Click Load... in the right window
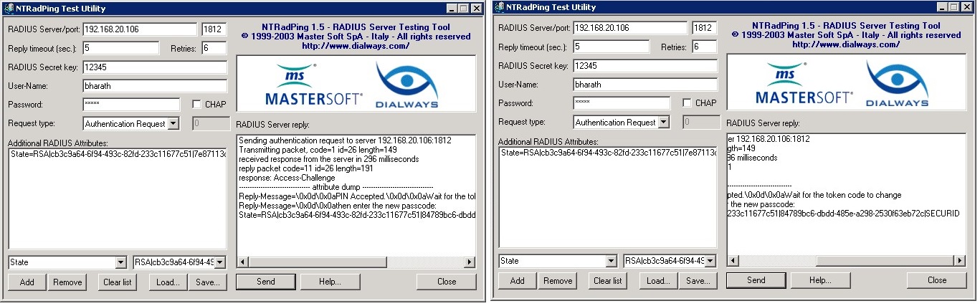980x306 pixels. (658, 281)
